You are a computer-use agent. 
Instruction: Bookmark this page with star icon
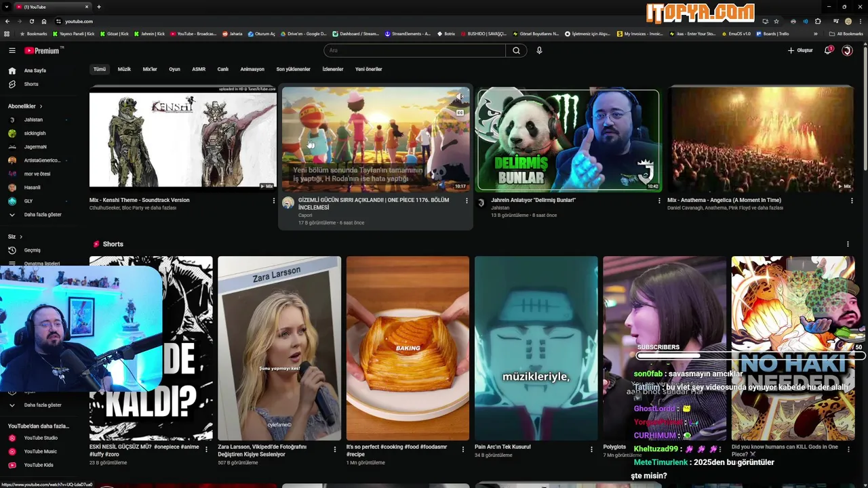[776, 21]
